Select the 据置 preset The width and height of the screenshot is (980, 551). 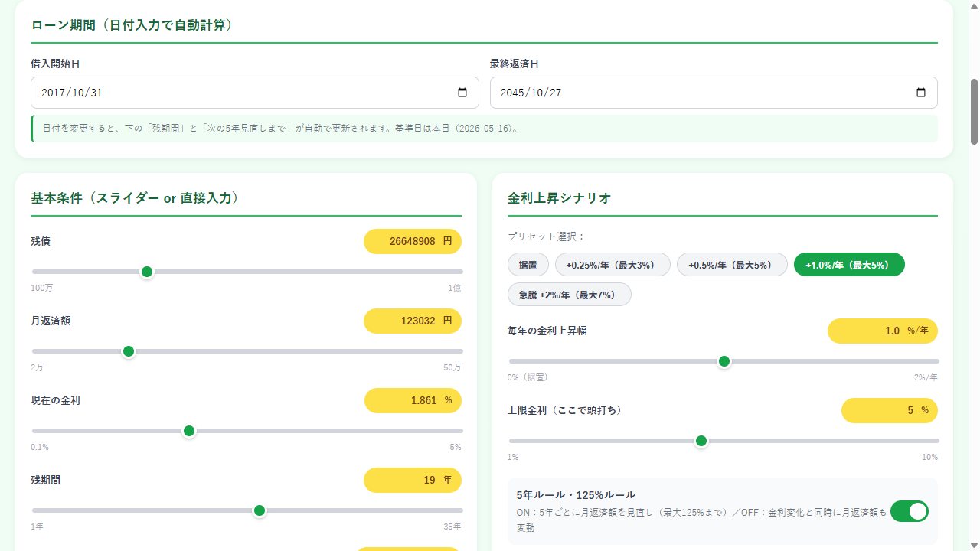(x=528, y=265)
